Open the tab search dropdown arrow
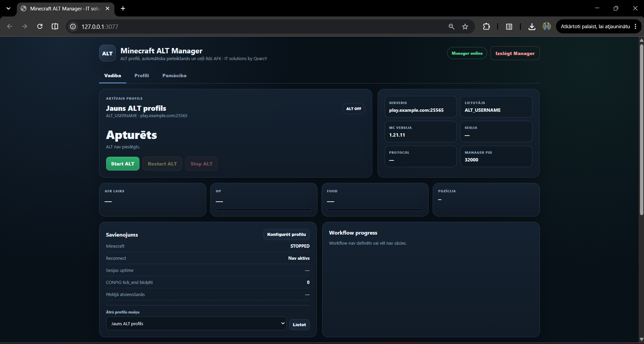Screen dimensions: 644x344 tap(8, 8)
